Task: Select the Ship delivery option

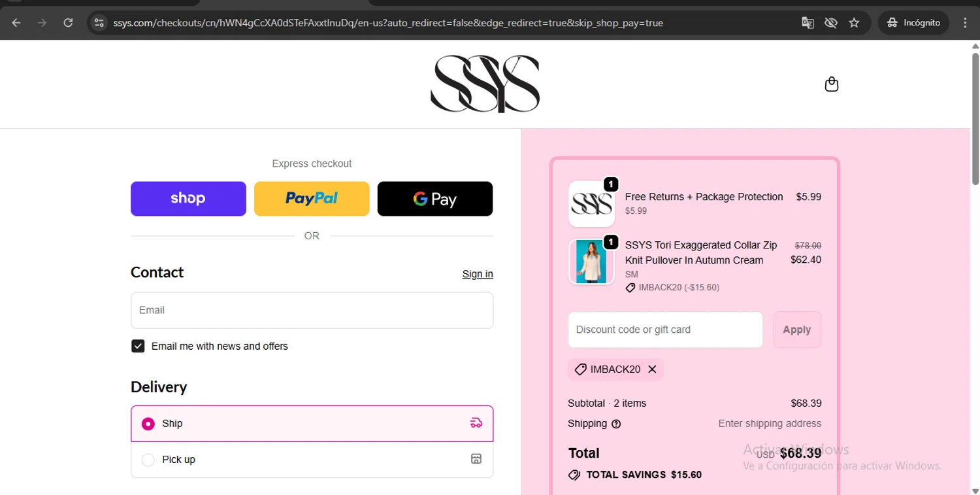Action: 312,424
